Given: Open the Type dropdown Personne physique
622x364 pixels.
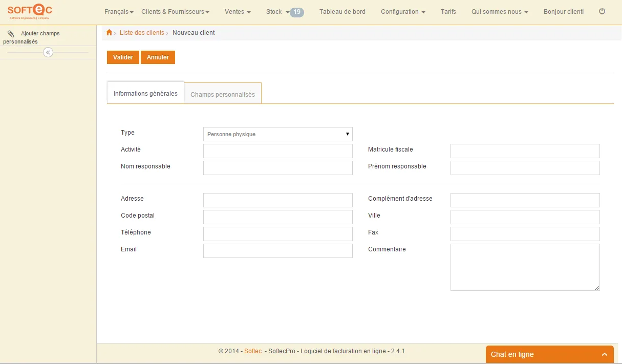Looking at the screenshot, I should pos(278,134).
